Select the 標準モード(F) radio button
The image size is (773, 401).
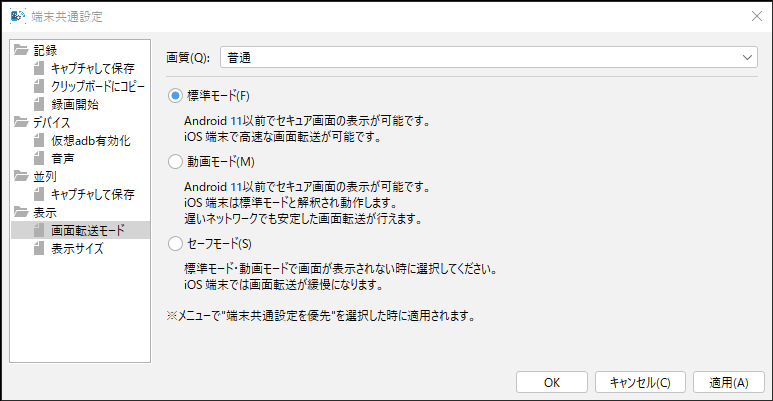(x=175, y=96)
